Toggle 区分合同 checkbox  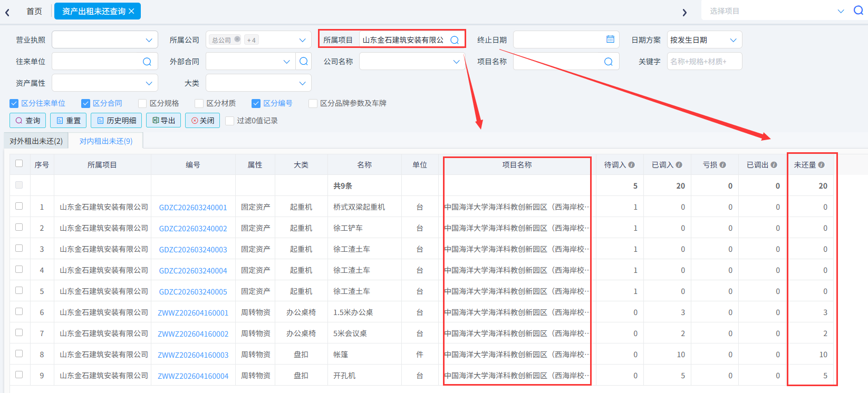[x=85, y=104]
